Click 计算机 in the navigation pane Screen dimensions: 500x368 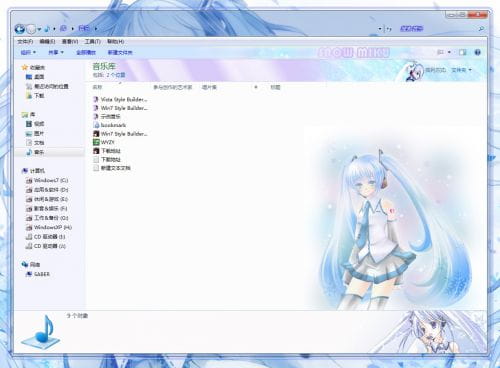click(x=33, y=171)
